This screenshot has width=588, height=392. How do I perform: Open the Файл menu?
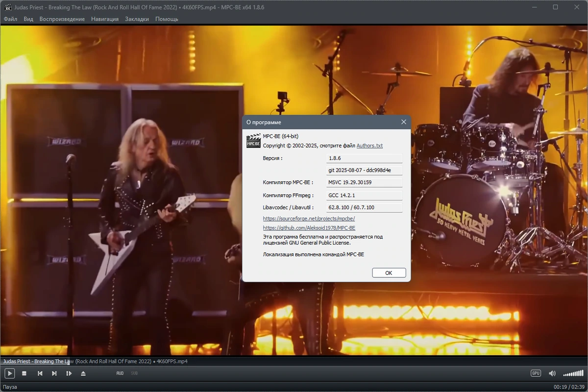[10, 19]
